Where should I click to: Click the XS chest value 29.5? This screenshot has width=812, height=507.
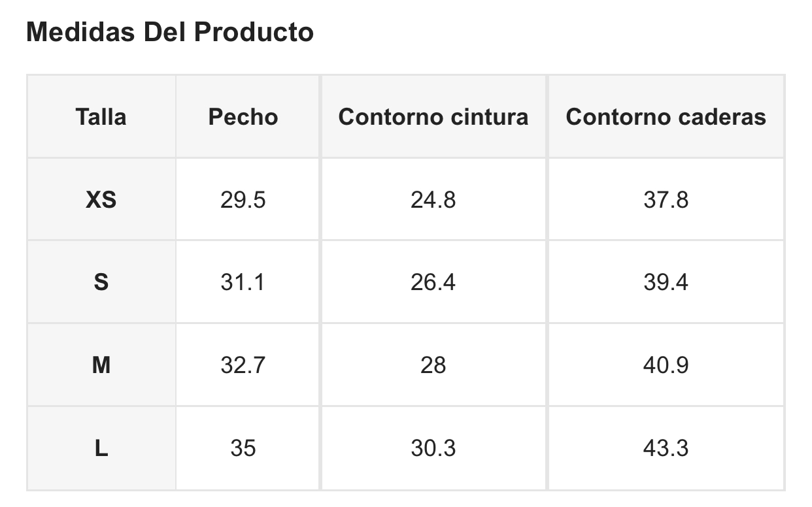coord(243,200)
